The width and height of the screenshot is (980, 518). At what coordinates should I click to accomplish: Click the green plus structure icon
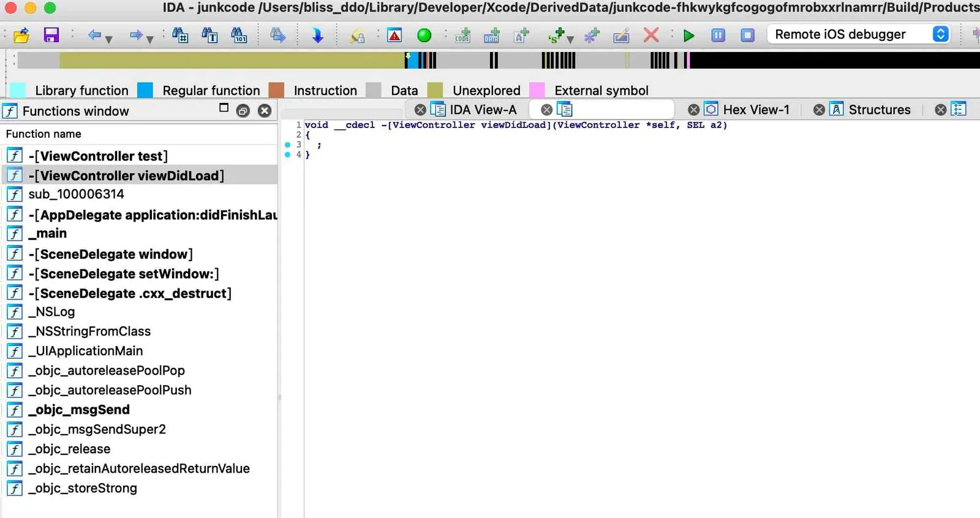point(556,36)
